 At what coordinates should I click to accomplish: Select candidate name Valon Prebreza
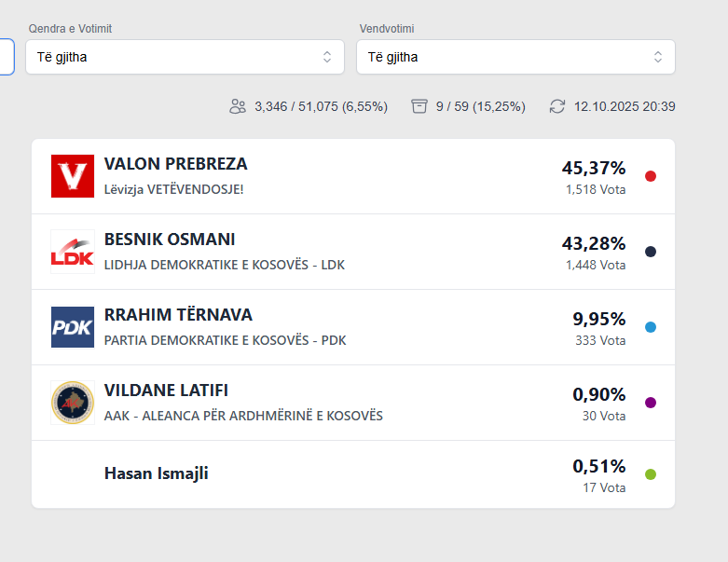click(176, 164)
